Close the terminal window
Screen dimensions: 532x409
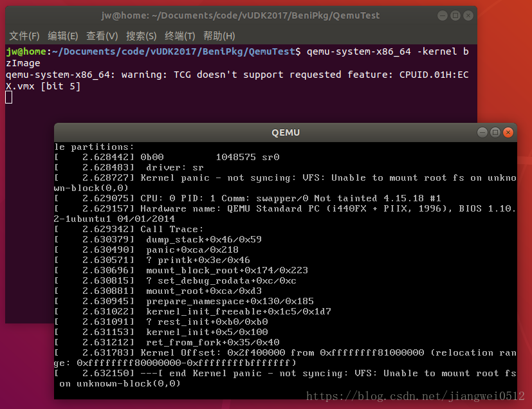tap(468, 15)
